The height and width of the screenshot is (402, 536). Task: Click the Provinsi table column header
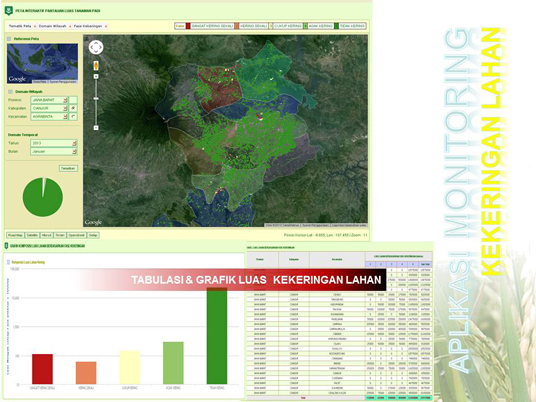(263, 260)
